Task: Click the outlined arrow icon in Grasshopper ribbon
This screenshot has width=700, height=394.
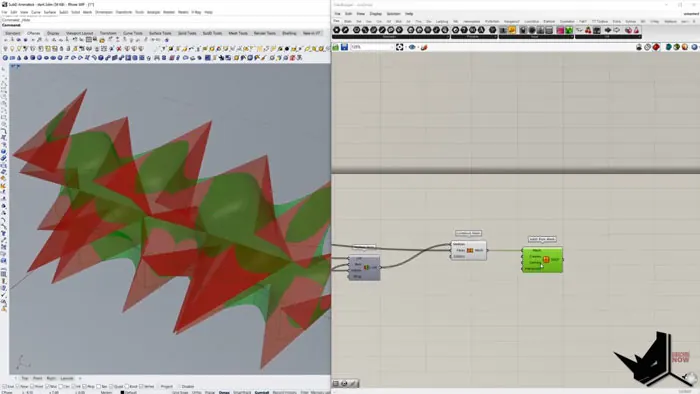Action: click(x=617, y=30)
